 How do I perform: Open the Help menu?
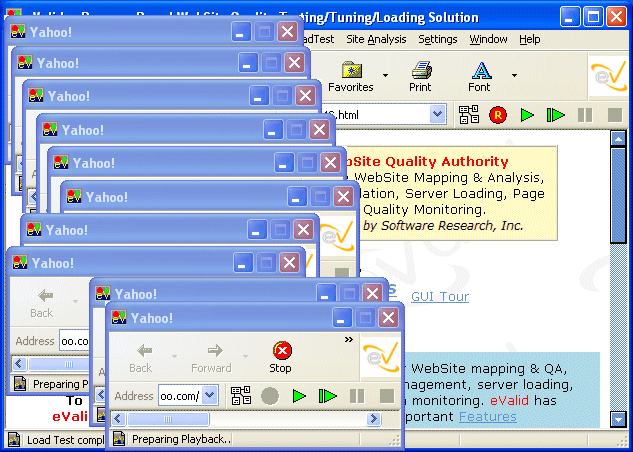pos(530,40)
